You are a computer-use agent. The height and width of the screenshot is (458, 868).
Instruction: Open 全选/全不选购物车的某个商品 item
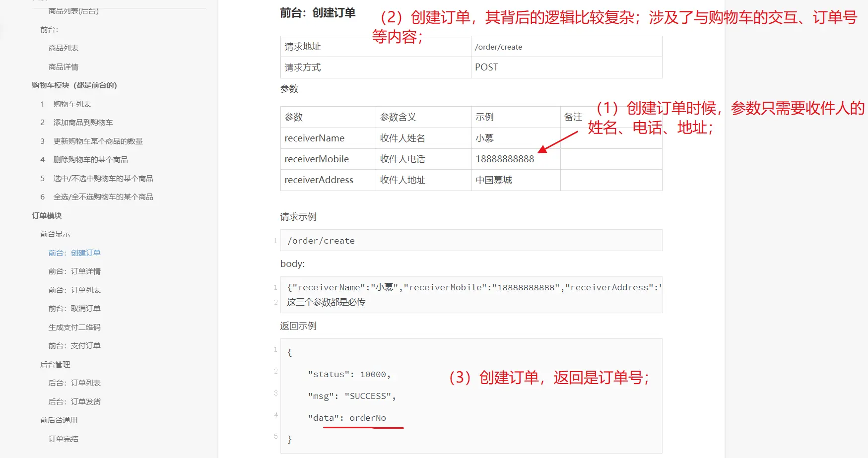coord(103,197)
